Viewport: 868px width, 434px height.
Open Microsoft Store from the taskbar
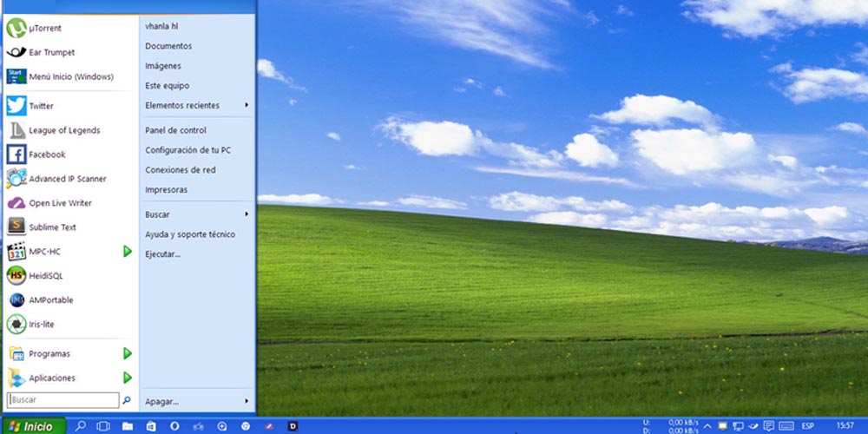coord(150,425)
